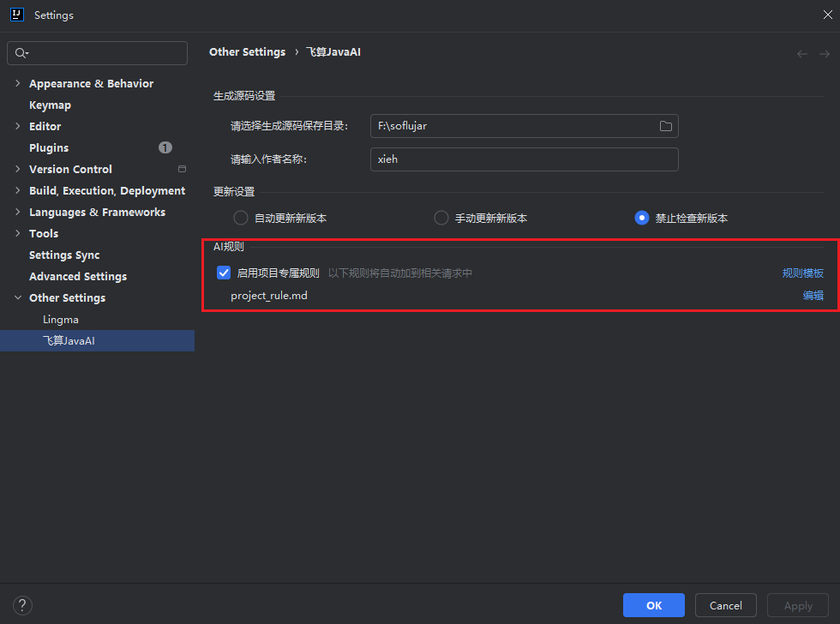Click the source save directory field F:\soflujar

[524, 126]
